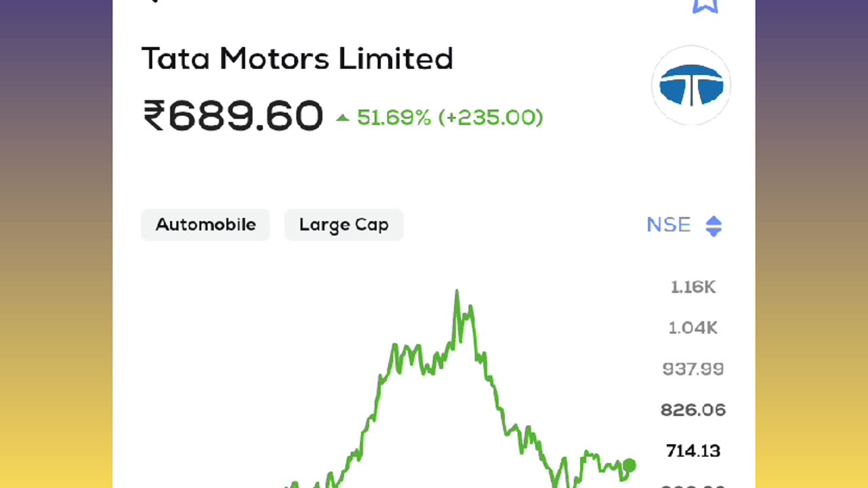Click the green endpoint dot on chart
Screen dimensions: 868x488
coord(629,465)
